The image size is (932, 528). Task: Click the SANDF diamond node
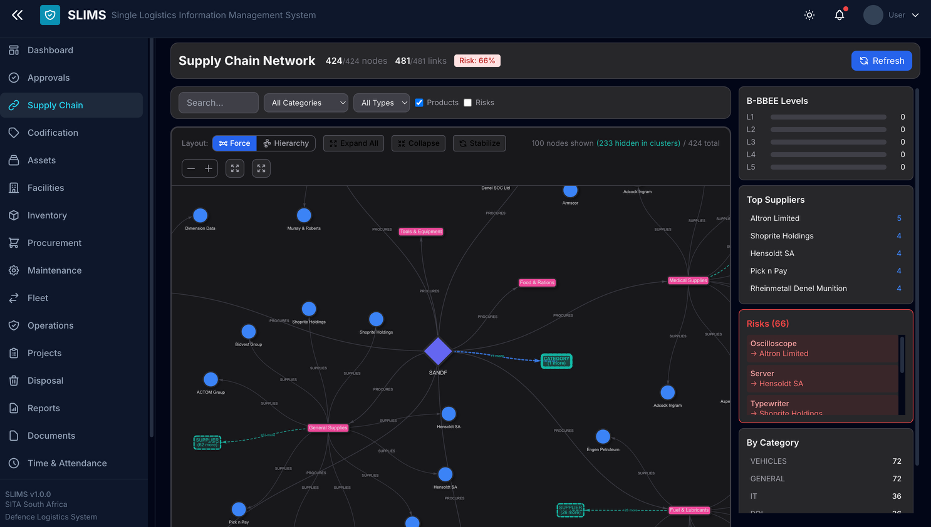tap(438, 352)
